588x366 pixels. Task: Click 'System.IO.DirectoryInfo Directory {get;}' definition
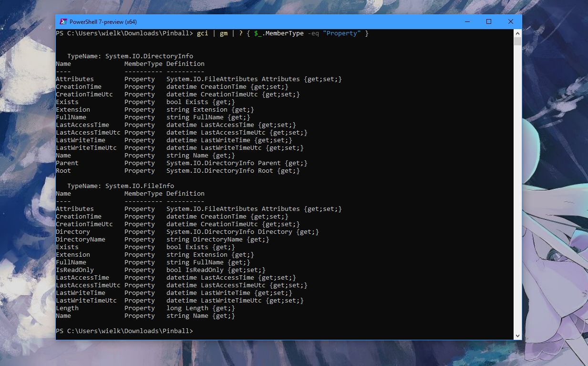pos(243,232)
